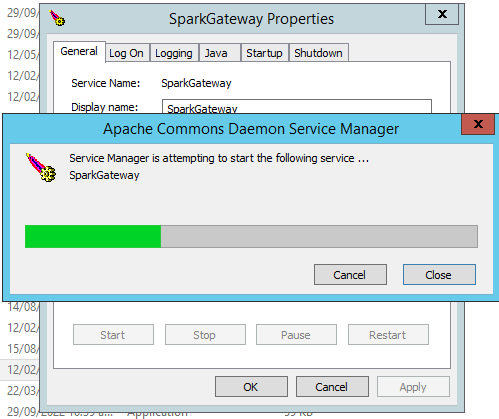Click the Start service button
The image size is (499, 419).
coord(113,335)
